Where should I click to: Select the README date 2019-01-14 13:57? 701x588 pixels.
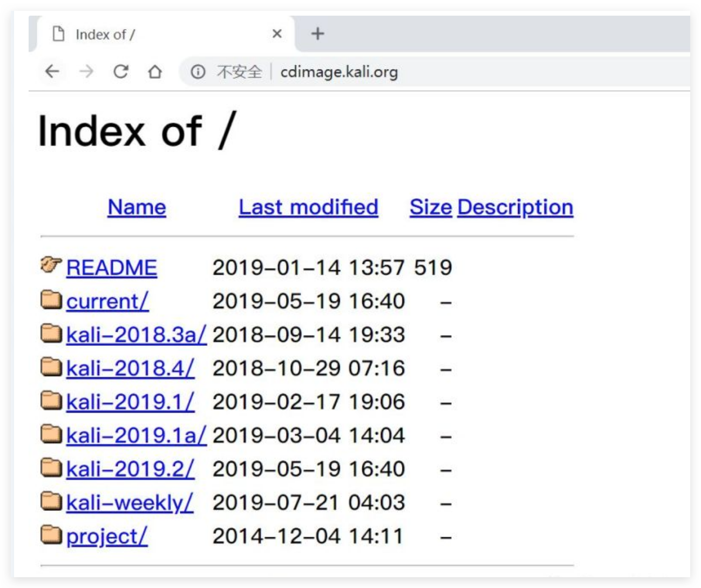(309, 268)
